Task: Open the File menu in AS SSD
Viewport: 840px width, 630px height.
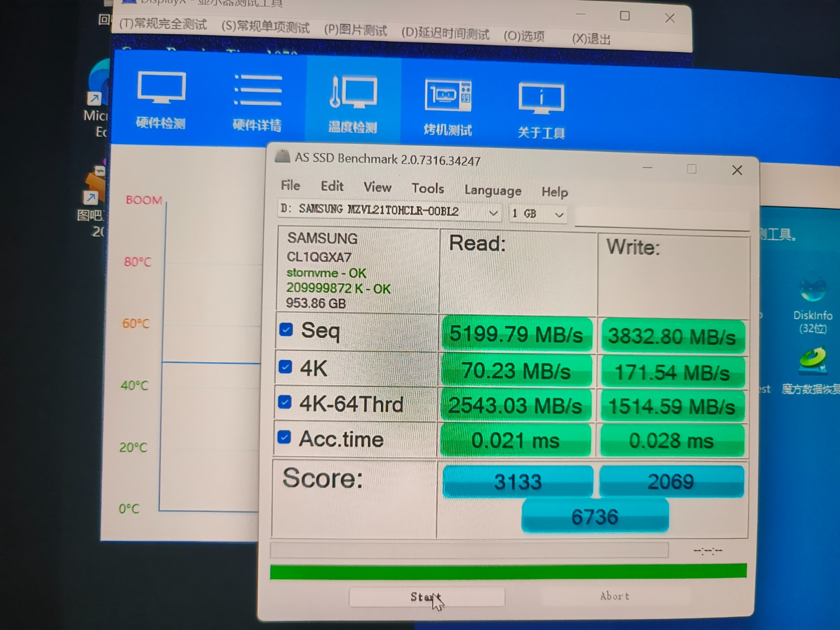Action: 290,185
